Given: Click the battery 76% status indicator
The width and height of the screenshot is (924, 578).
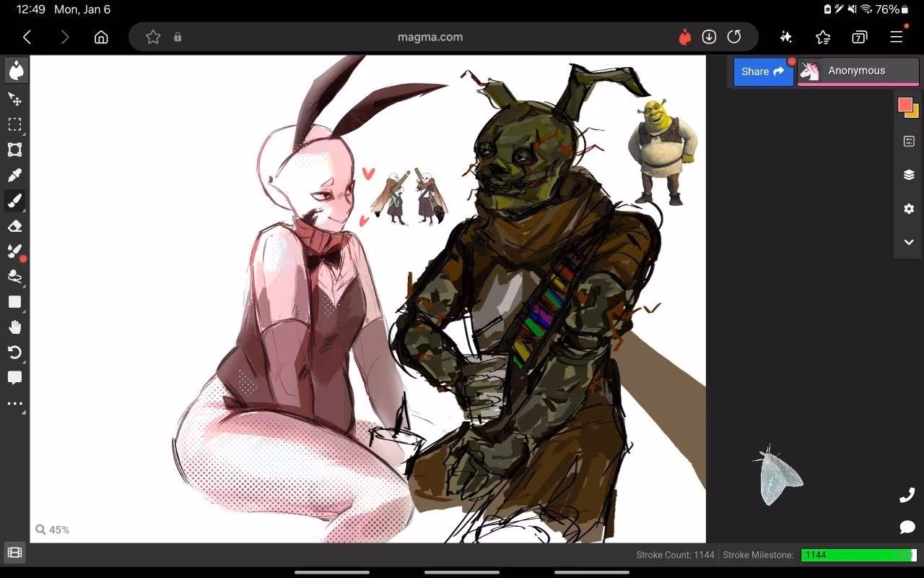Looking at the screenshot, I should pyautogui.click(x=892, y=9).
